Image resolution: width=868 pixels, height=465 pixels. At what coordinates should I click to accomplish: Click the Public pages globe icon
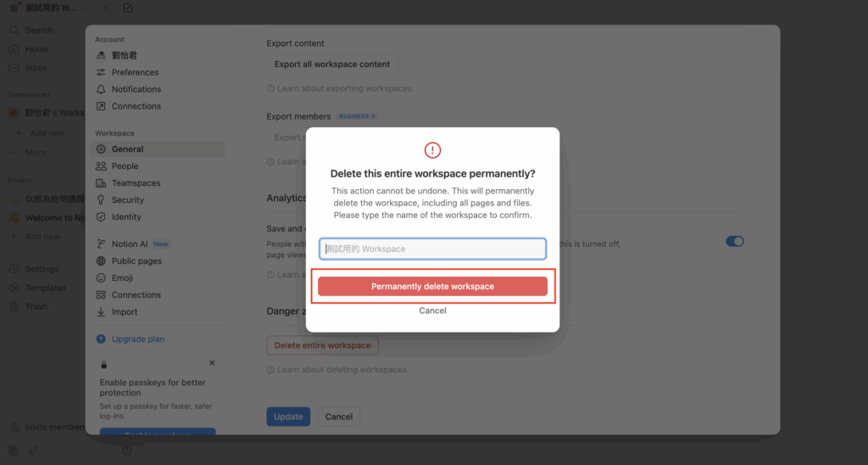click(102, 261)
